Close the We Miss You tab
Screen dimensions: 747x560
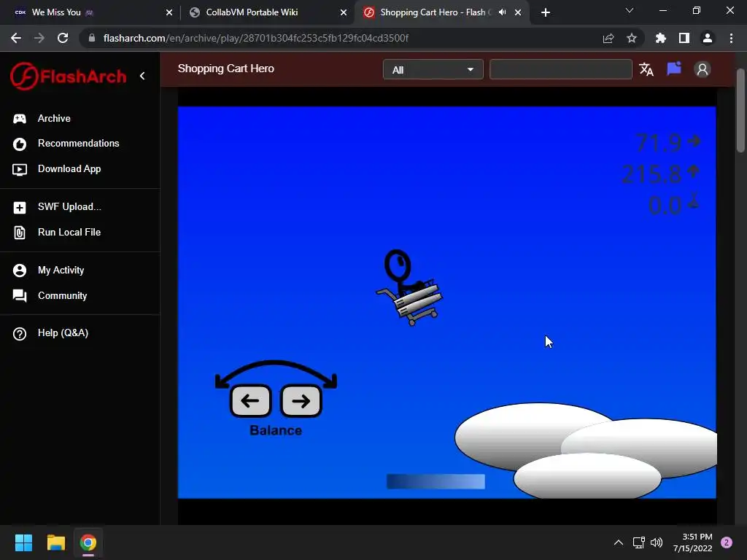coord(169,12)
